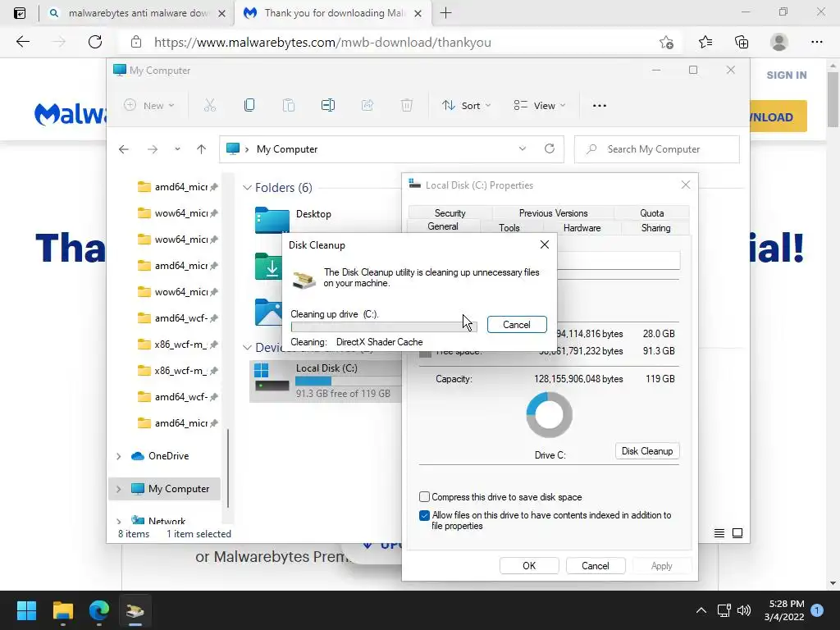
Task: Open the View dropdown
Action: click(x=540, y=106)
